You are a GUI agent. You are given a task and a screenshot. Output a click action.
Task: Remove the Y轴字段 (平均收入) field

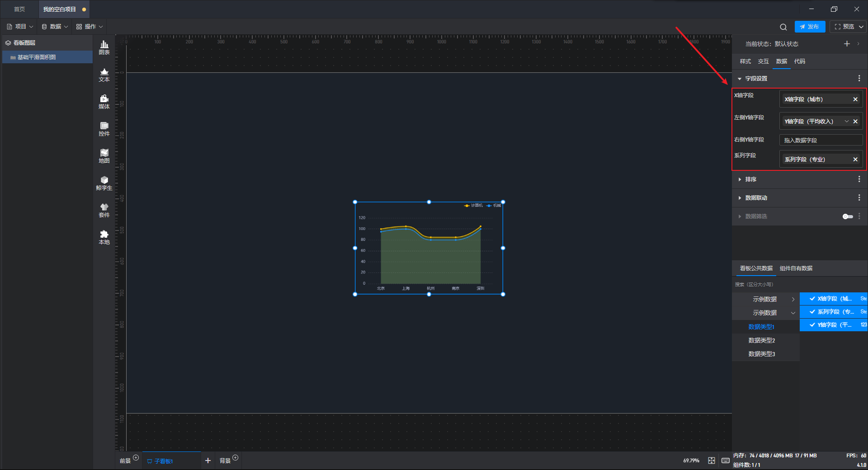(x=855, y=122)
